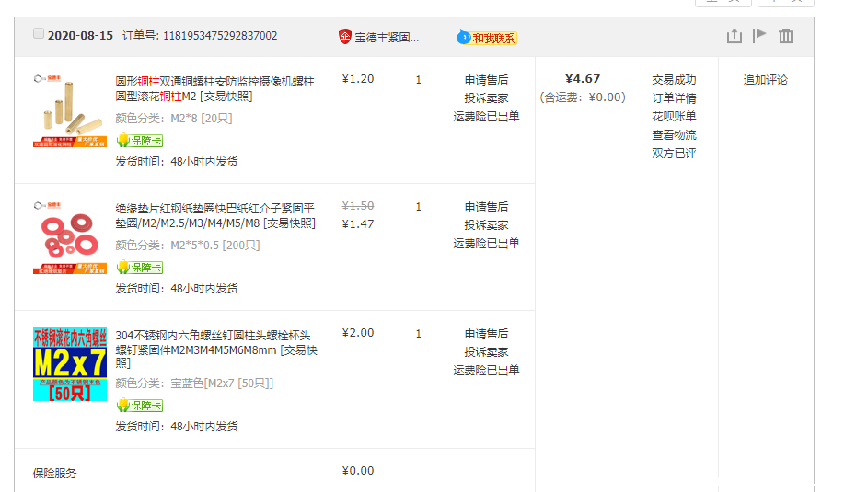Click the ¥1.20 price of the standoff item
This screenshot has height=492, width=868.
[358, 79]
